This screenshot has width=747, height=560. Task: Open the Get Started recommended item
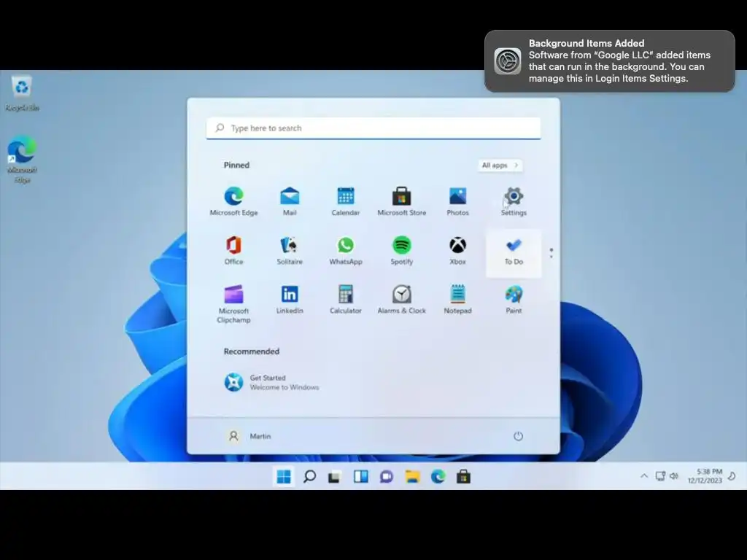(271, 382)
